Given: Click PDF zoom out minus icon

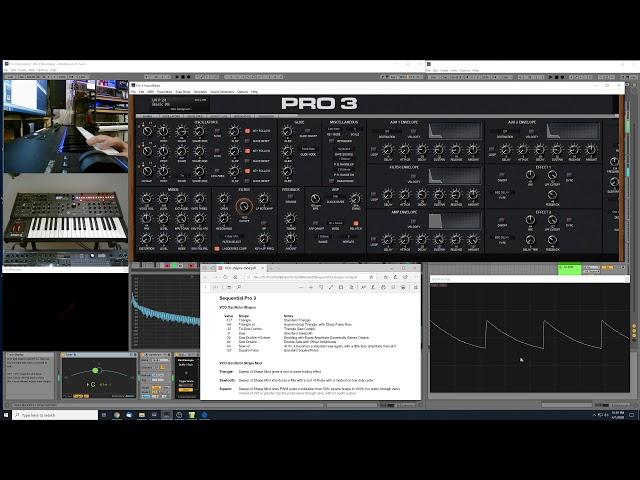Looking at the screenshot, I should pyautogui.click(x=301, y=287).
